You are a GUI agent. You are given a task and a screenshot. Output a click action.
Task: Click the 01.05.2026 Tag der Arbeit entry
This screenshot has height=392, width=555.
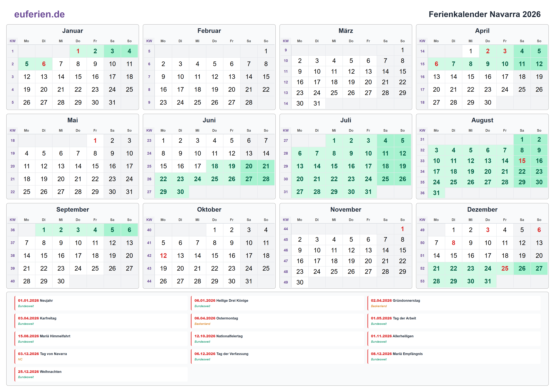click(454, 321)
